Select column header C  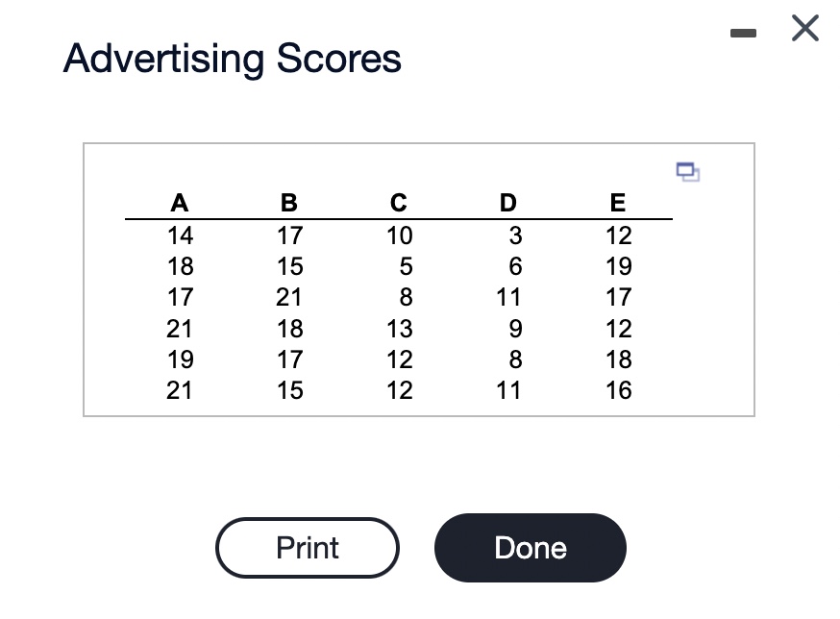pyautogui.click(x=397, y=203)
